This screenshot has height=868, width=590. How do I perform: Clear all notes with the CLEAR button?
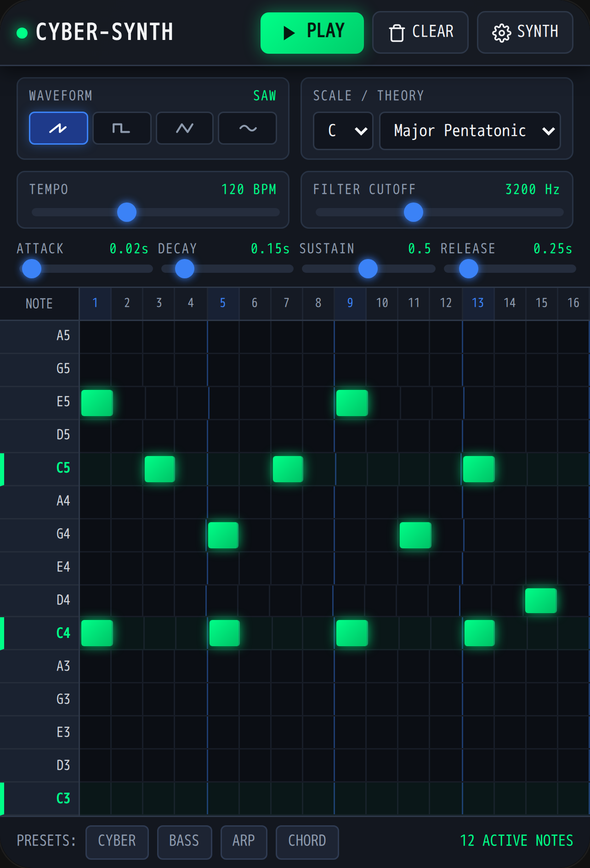click(420, 33)
